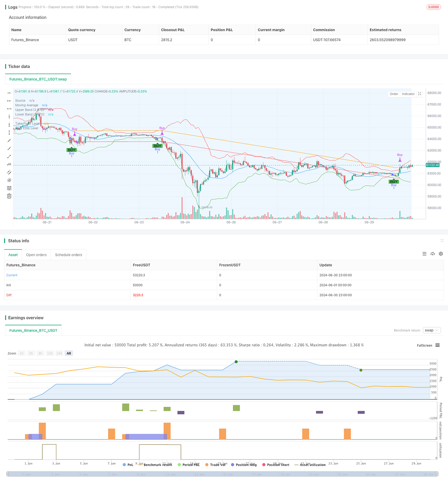The width and height of the screenshot is (448, 484).
Task: Select the horizontal price range measurement tool
Action: [9, 109]
